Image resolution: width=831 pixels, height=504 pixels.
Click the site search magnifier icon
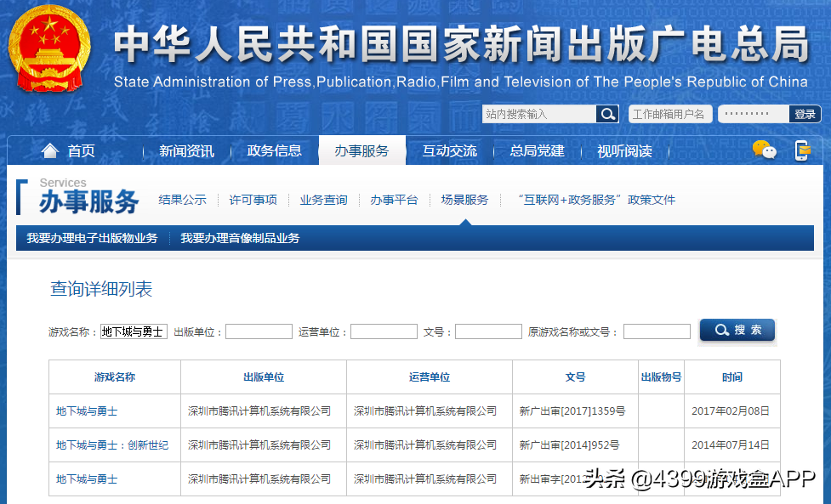coord(607,114)
